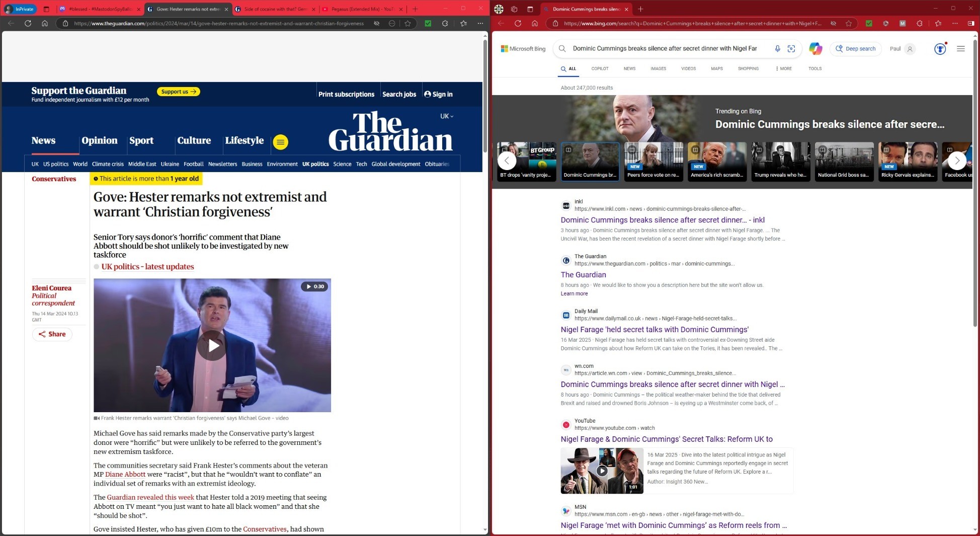Click scrollbar of the Guardian page

(x=485, y=95)
